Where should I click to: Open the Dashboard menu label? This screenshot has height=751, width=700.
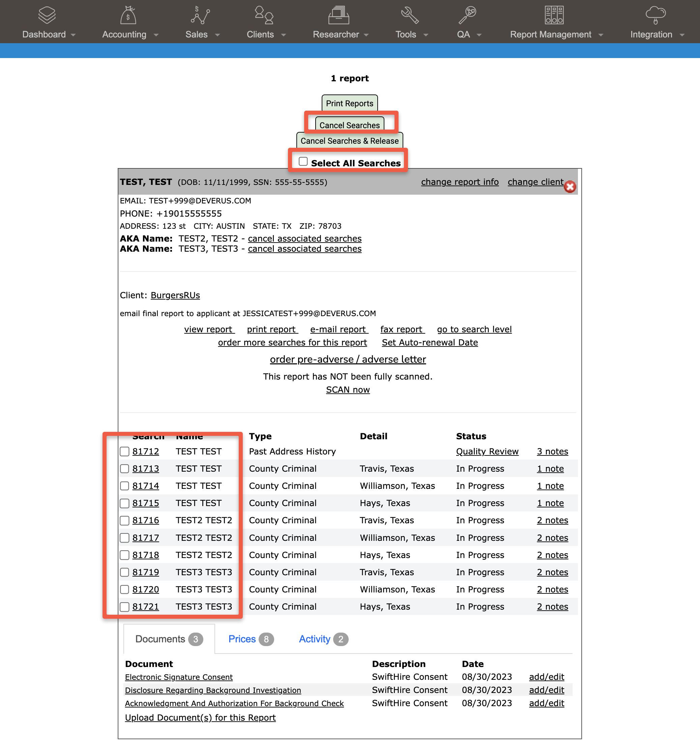click(44, 34)
